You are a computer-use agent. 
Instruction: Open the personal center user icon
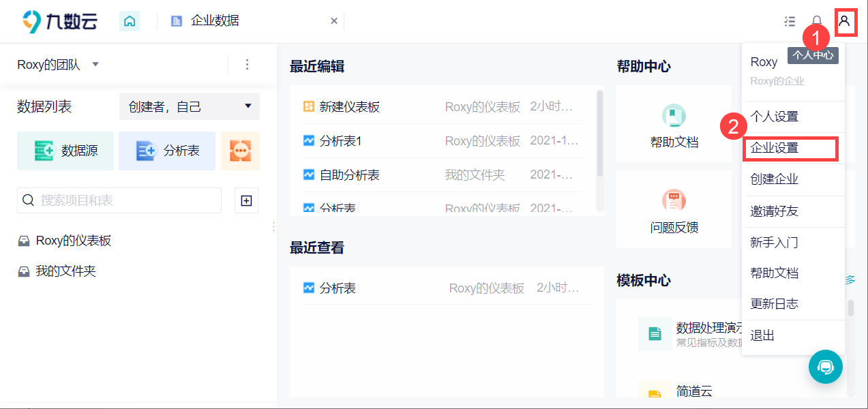pyautogui.click(x=844, y=21)
